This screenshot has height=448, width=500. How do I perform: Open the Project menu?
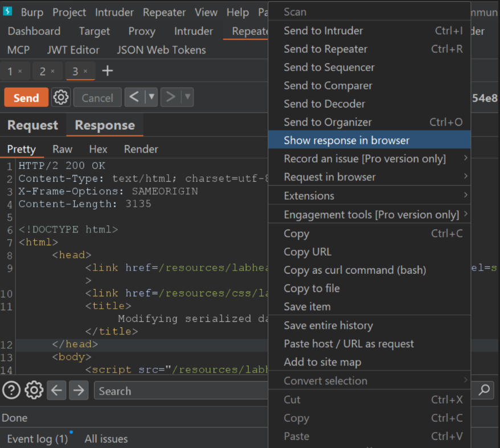(69, 13)
